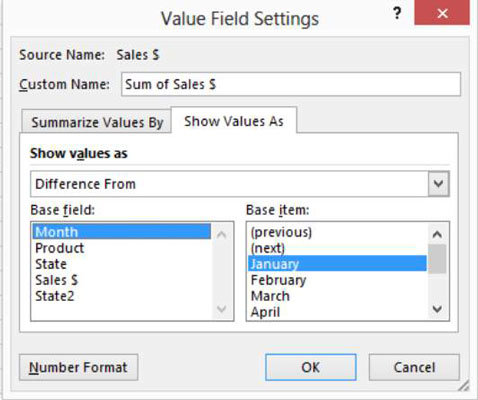The height and width of the screenshot is (400, 478).
Task: Select State2 in Base field list
Action: [x=122, y=296]
